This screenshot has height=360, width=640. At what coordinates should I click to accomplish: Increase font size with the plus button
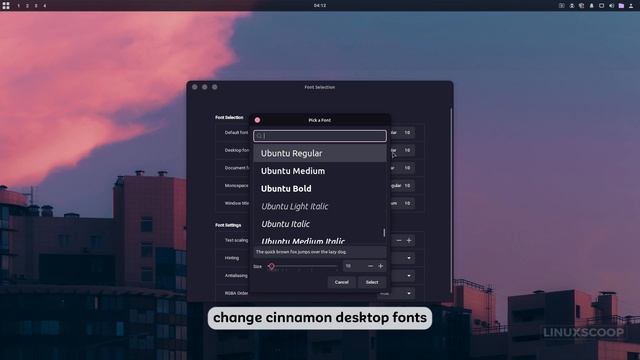[x=380, y=266]
